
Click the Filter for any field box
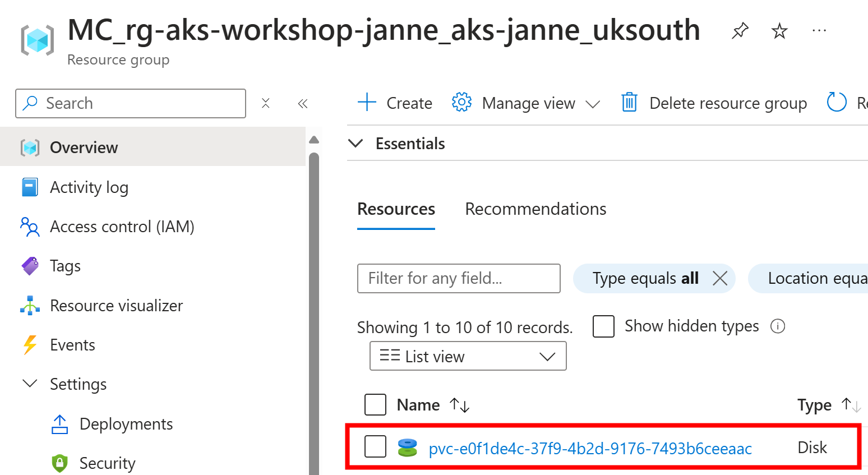point(459,278)
